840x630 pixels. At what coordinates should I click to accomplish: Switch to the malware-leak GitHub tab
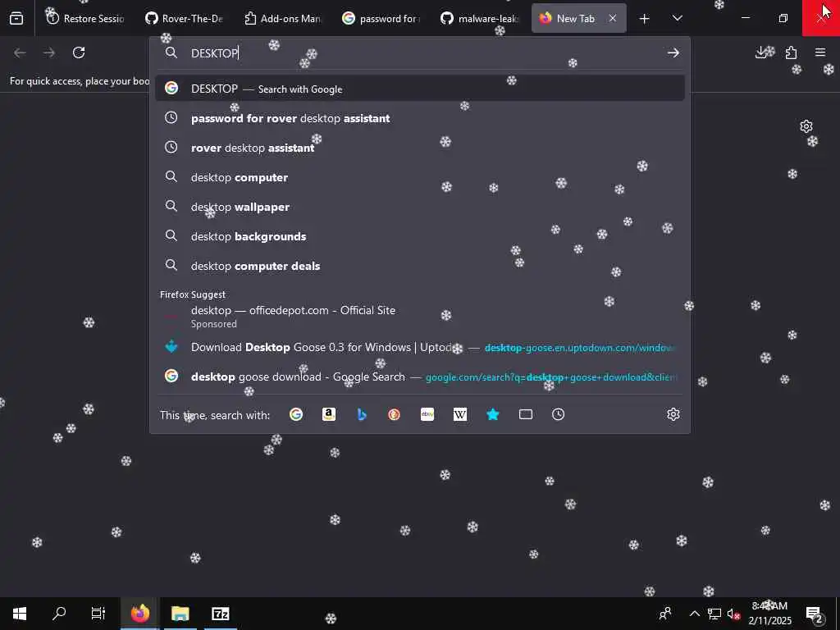(x=479, y=18)
